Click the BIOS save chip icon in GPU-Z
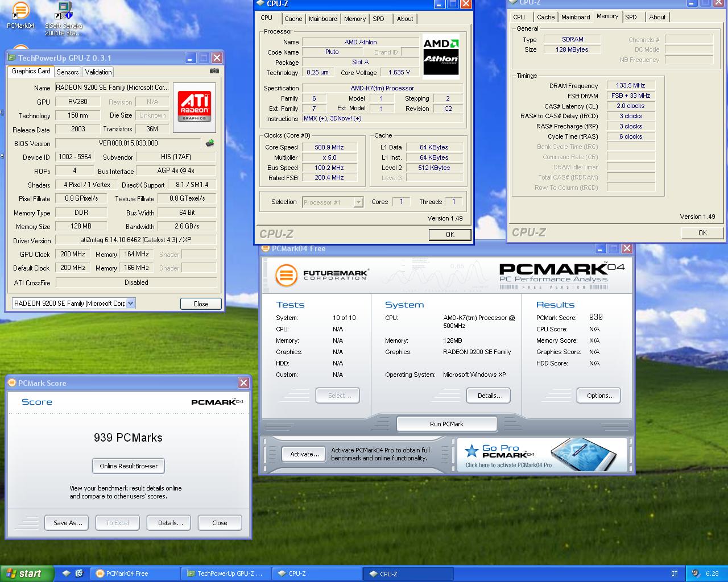This screenshot has width=728, height=582. pyautogui.click(x=210, y=143)
